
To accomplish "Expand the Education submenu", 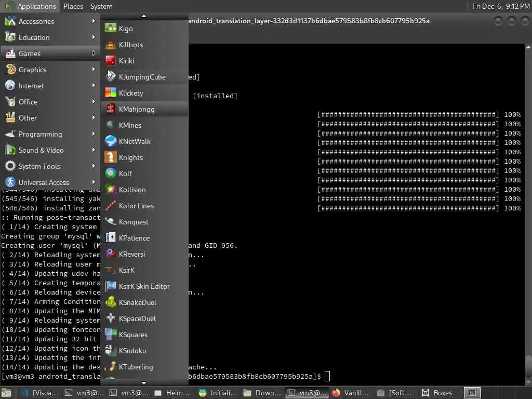I will point(50,37).
